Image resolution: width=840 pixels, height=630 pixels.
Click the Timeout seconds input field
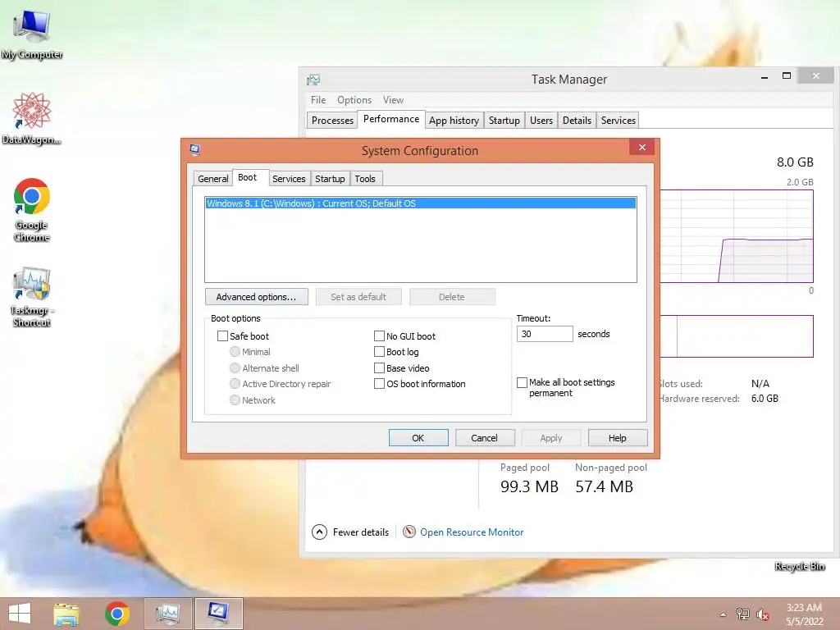(545, 334)
